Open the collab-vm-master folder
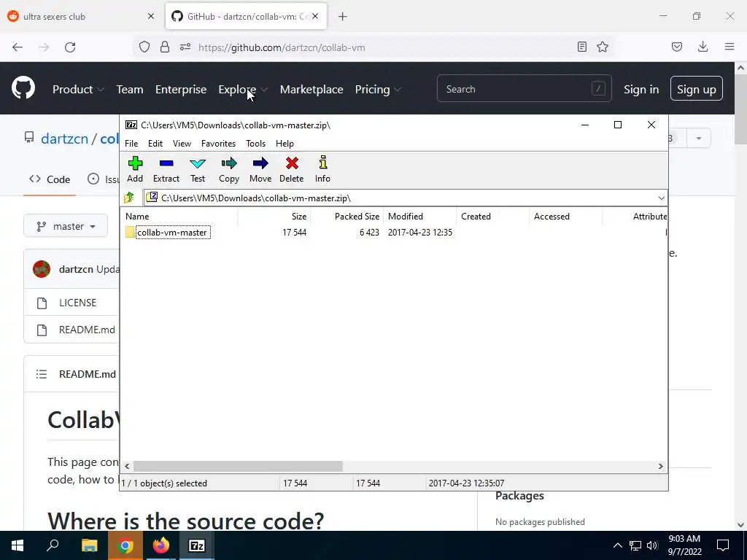Image resolution: width=747 pixels, height=560 pixels. (172, 233)
